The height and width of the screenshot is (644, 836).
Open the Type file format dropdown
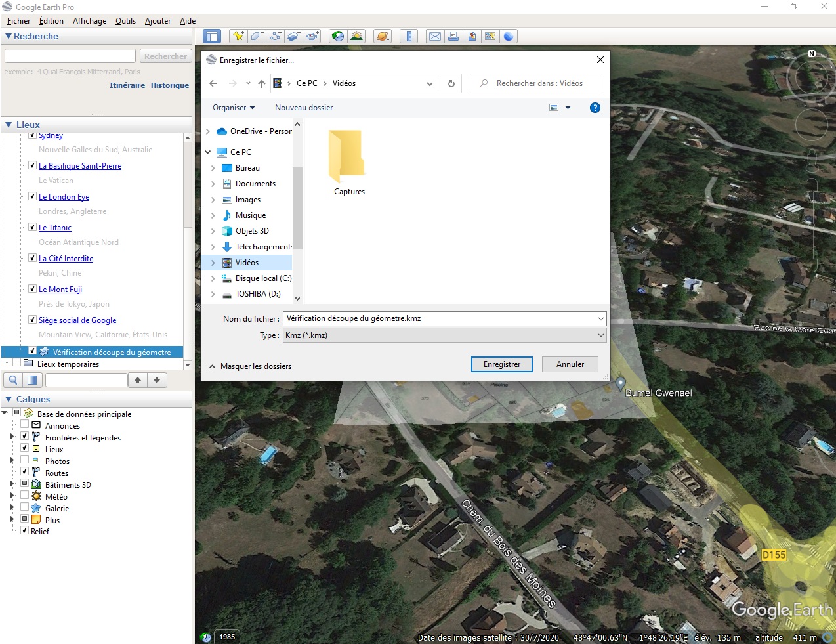pos(444,335)
